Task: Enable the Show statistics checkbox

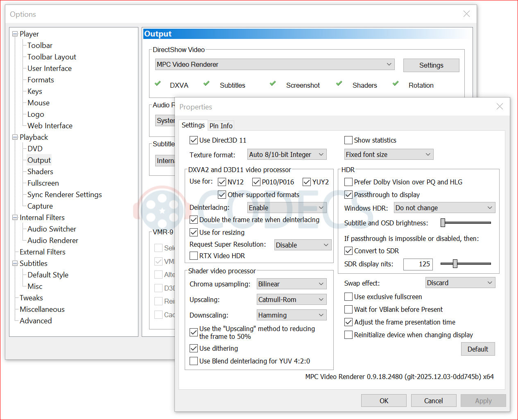Action: pos(348,140)
